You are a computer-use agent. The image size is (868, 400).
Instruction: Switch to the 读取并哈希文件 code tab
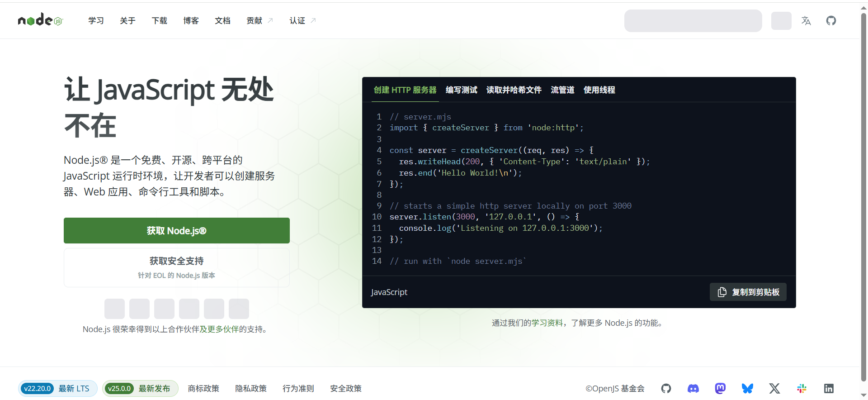click(x=514, y=90)
